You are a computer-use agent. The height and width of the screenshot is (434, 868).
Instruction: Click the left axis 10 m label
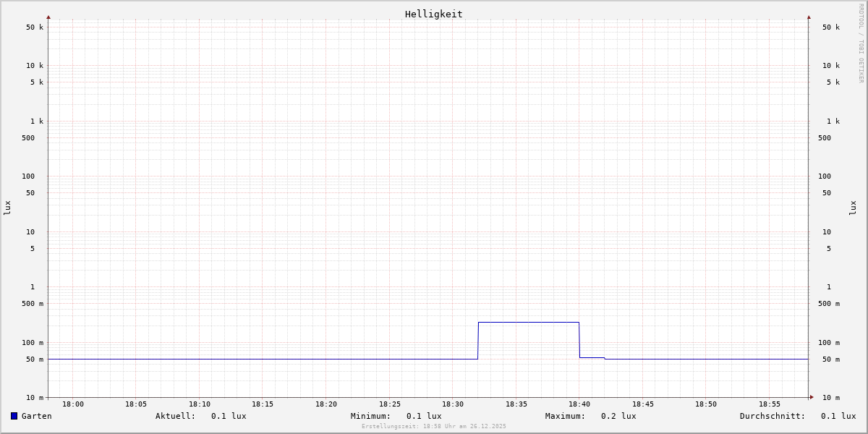tap(35, 398)
